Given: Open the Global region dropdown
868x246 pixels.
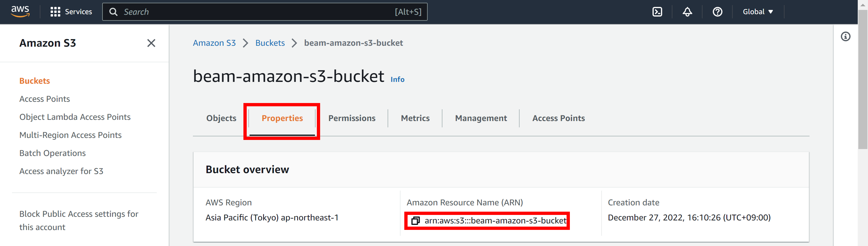Looking at the screenshot, I should (757, 11).
